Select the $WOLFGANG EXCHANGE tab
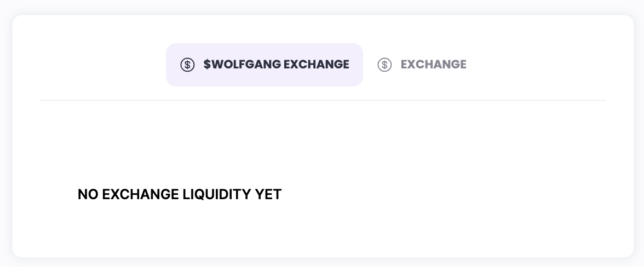This screenshot has width=644, height=267. (264, 65)
